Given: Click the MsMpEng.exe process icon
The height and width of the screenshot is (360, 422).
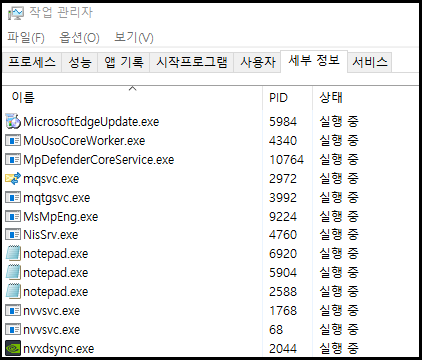Looking at the screenshot, I should [13, 217].
